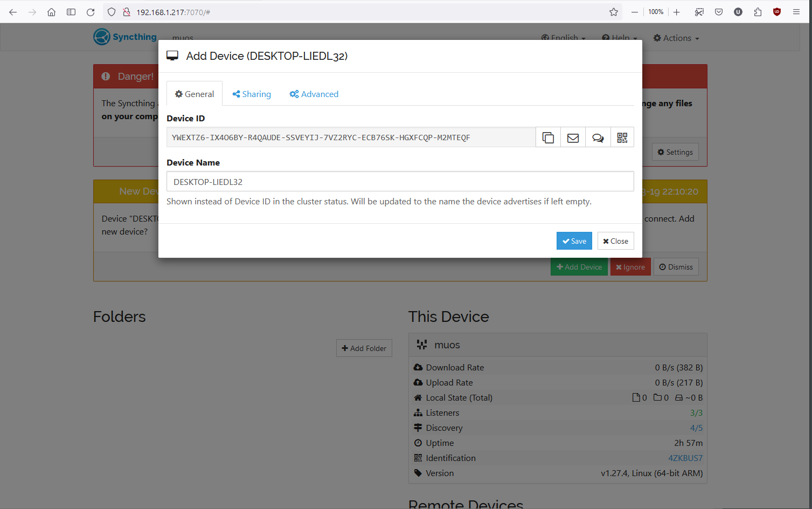Click the Listeners 3/3 value
812x509 pixels.
click(696, 413)
